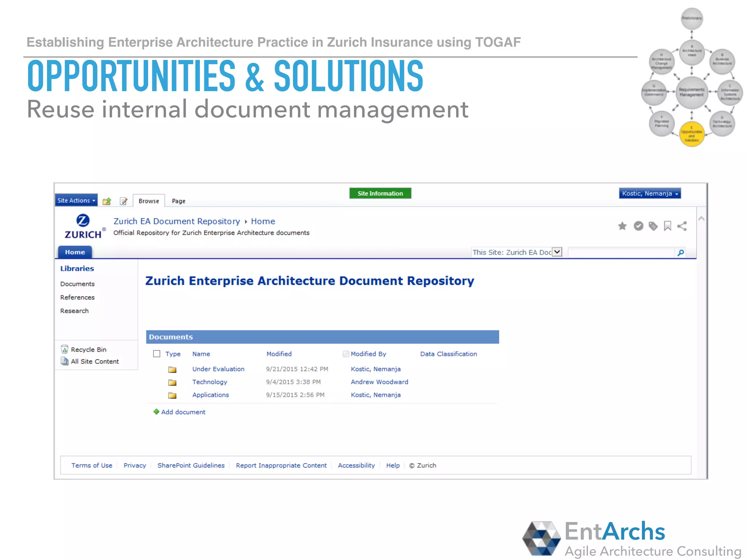Viewport: 747px width, 560px height.
Task: Click the checkmark circle icon
Action: 638,226
